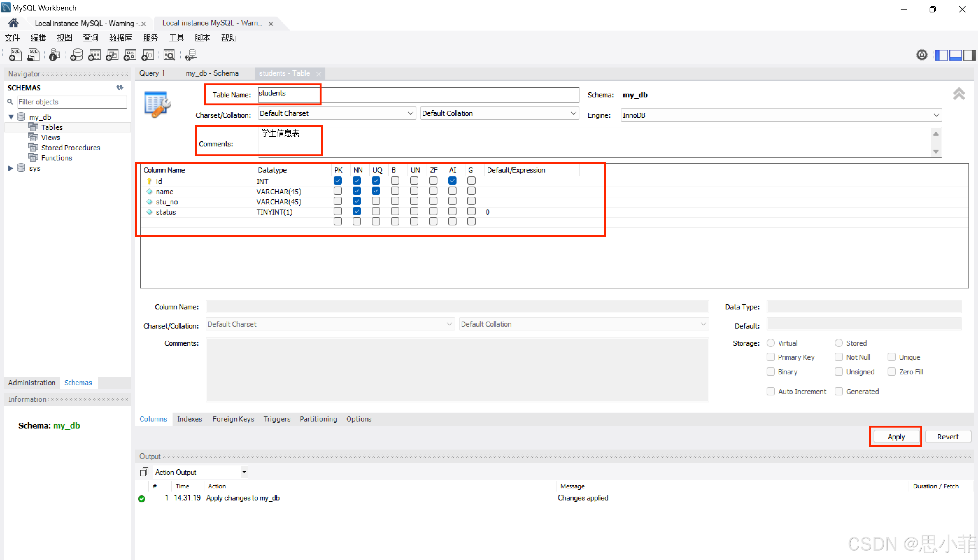This screenshot has width=978, height=560.
Task: Toggle the NN checkbox for stu_no column
Action: 357,202
